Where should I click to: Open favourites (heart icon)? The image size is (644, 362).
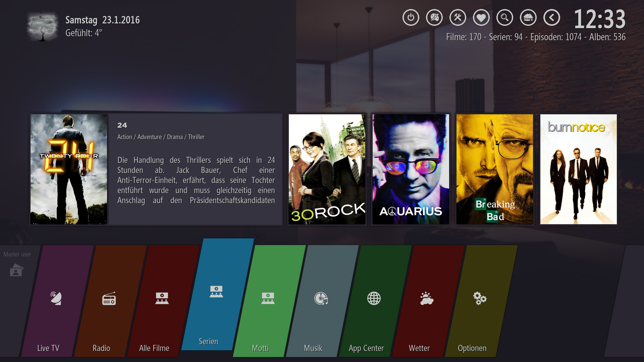[481, 17]
